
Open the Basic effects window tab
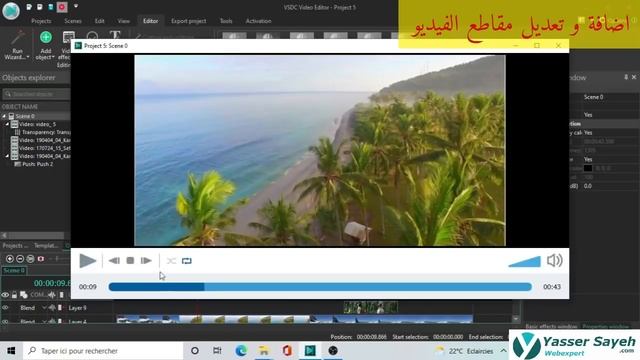551,327
